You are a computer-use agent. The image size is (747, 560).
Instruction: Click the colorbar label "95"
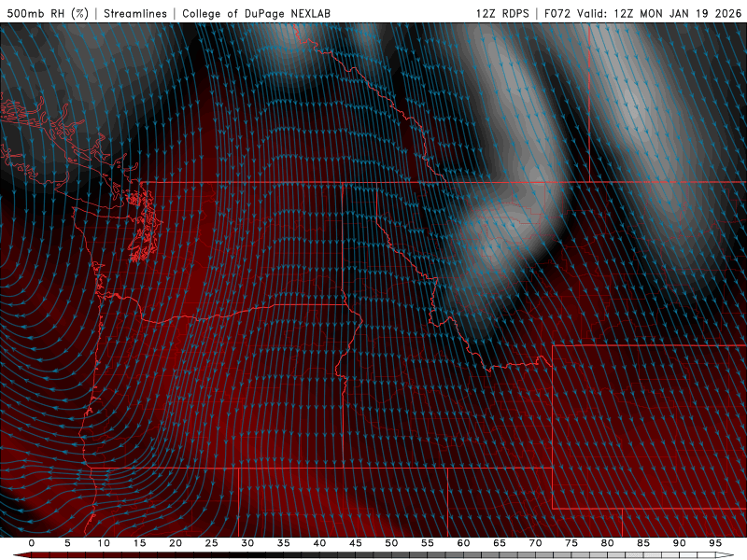[715, 543]
